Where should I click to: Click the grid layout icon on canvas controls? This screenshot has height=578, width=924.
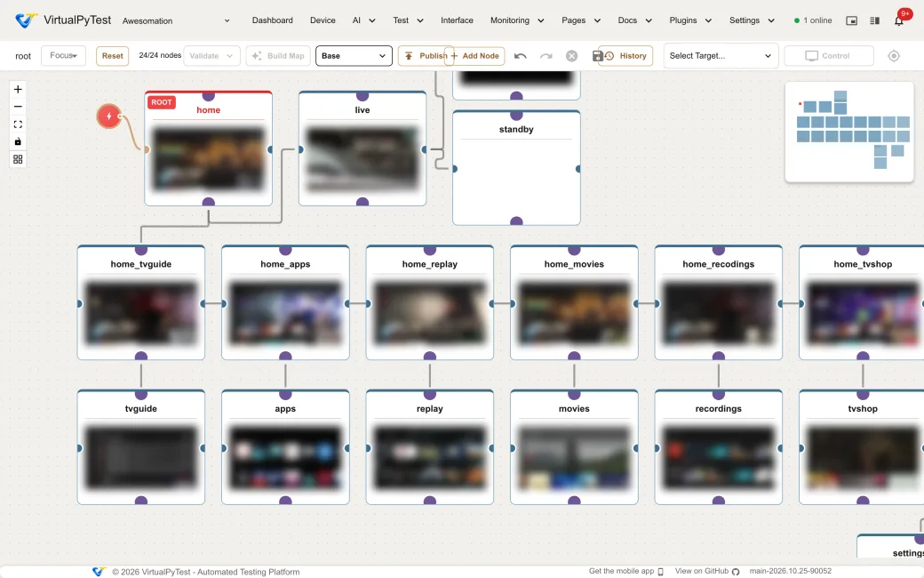click(x=18, y=159)
